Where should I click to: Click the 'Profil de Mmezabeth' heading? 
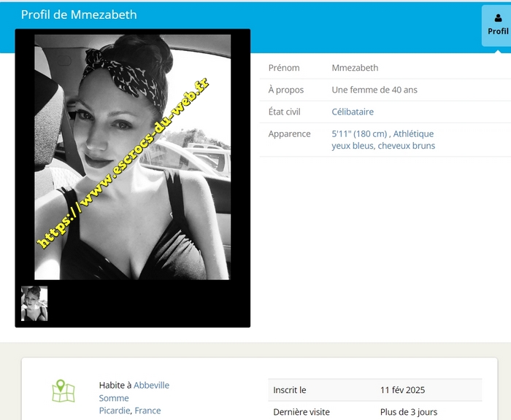(79, 15)
